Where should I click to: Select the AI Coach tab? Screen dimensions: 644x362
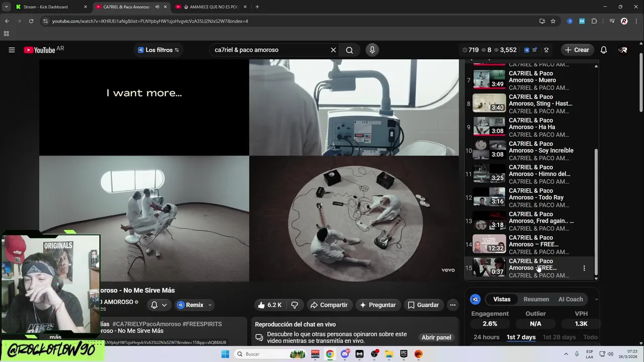point(571,299)
